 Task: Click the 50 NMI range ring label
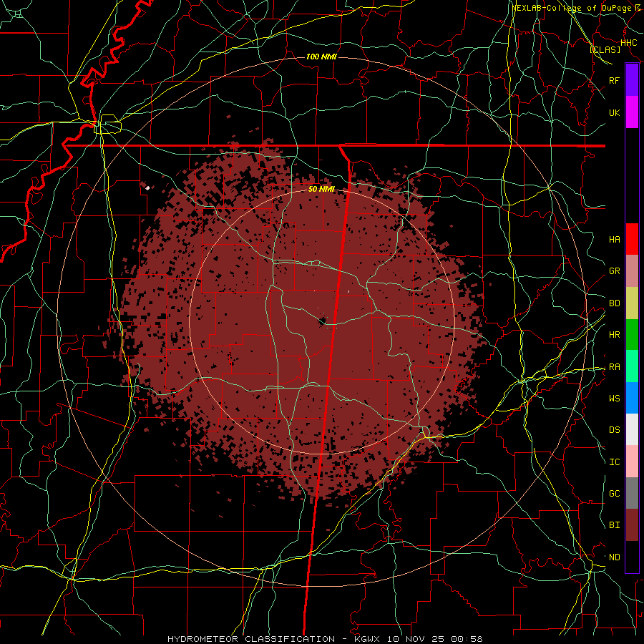[x=321, y=189]
